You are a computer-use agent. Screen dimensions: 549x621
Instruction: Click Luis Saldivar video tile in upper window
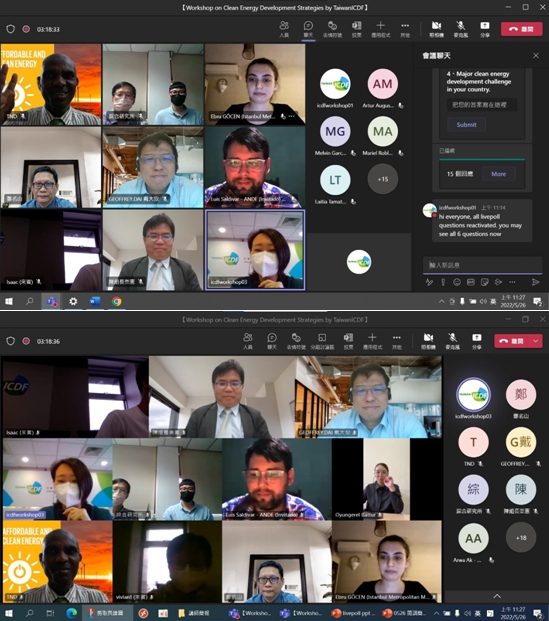(x=255, y=167)
